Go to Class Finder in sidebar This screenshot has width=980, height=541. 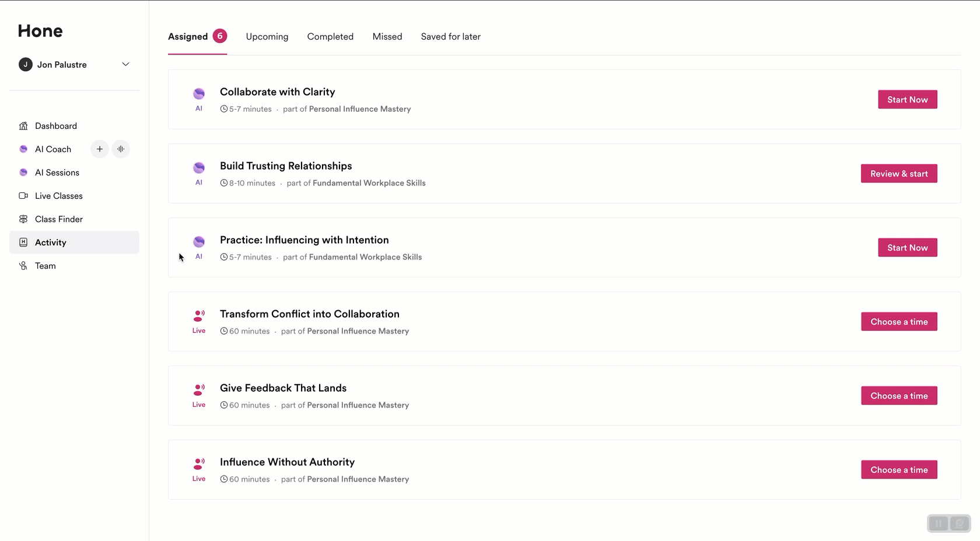58,219
